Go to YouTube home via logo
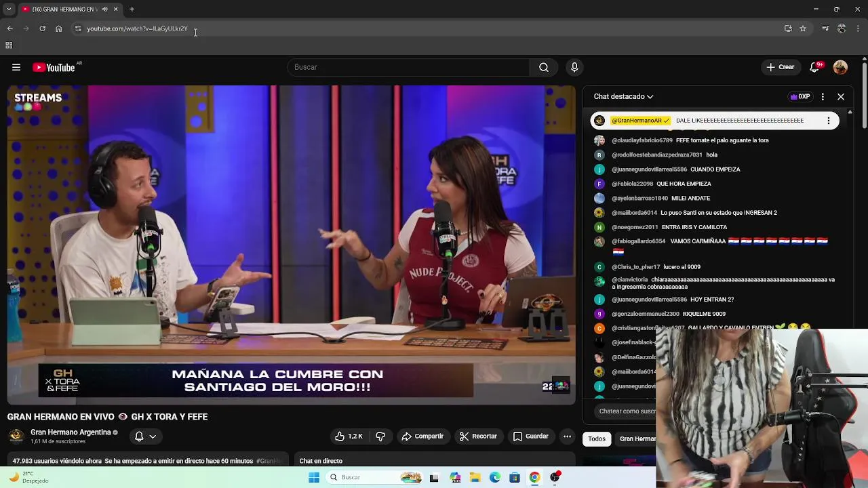 point(54,67)
